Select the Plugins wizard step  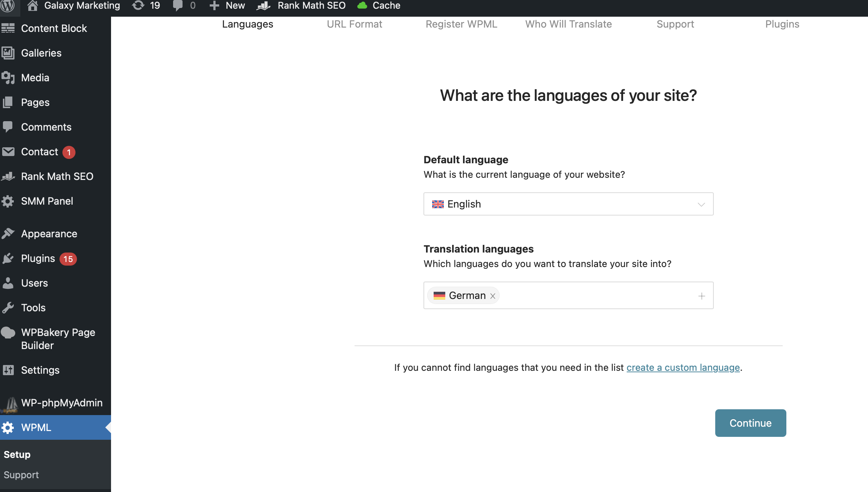(x=782, y=24)
